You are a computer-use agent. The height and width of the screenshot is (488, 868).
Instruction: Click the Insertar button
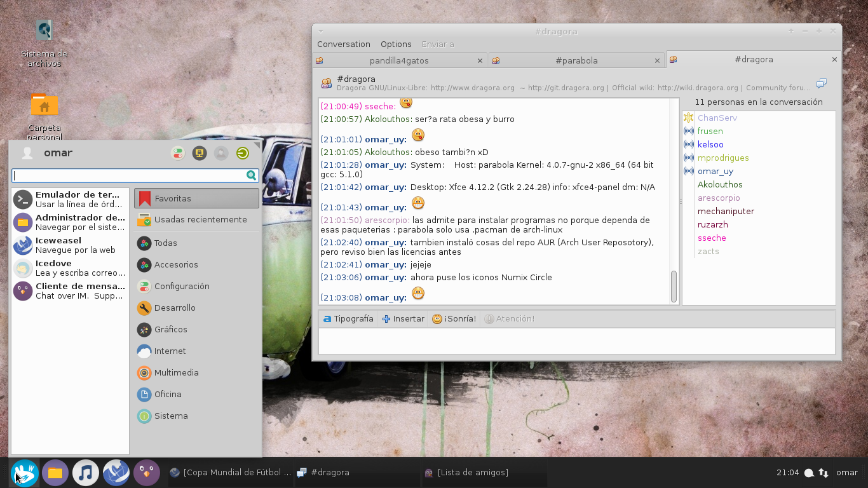(x=403, y=319)
